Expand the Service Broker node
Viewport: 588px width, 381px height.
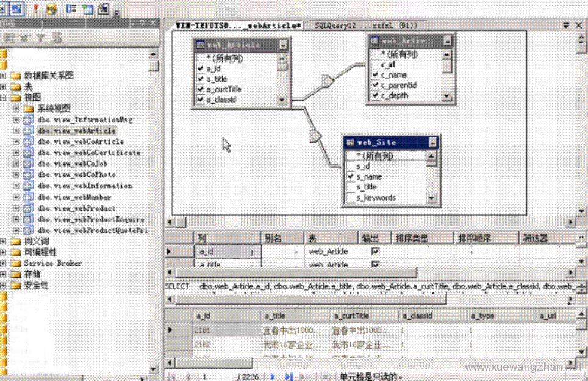(x=4, y=263)
